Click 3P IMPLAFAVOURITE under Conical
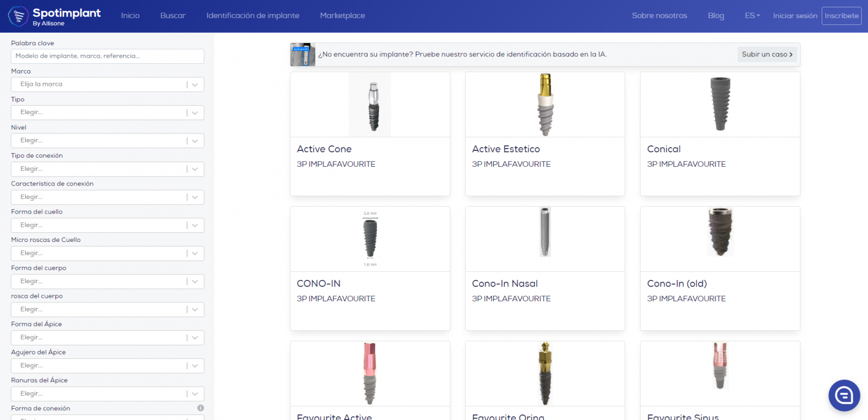This screenshot has height=420, width=868. pos(687,164)
